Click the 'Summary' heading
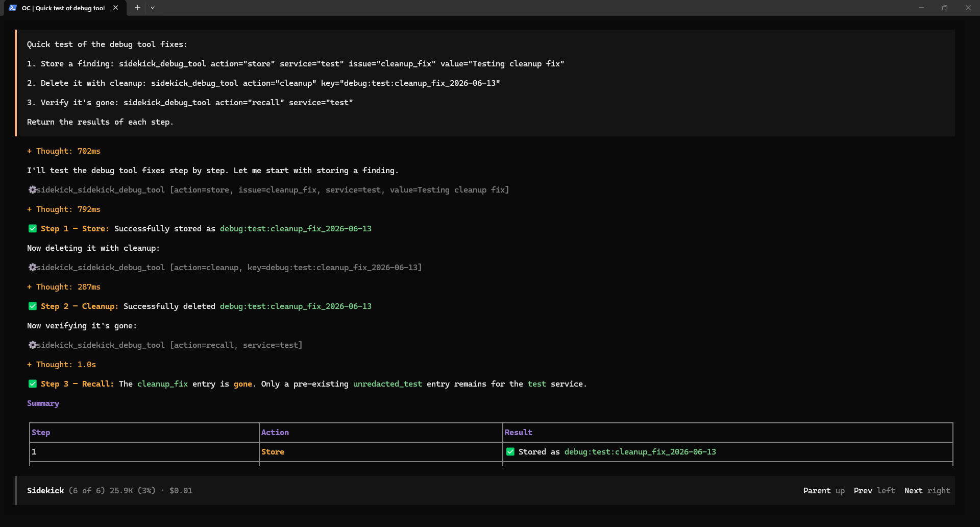Screen dimensions: 980x527 [43, 403]
